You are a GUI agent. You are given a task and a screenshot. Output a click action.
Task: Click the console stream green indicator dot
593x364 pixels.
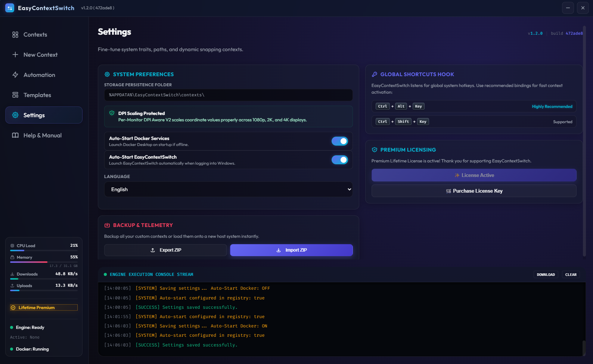pyautogui.click(x=105, y=274)
